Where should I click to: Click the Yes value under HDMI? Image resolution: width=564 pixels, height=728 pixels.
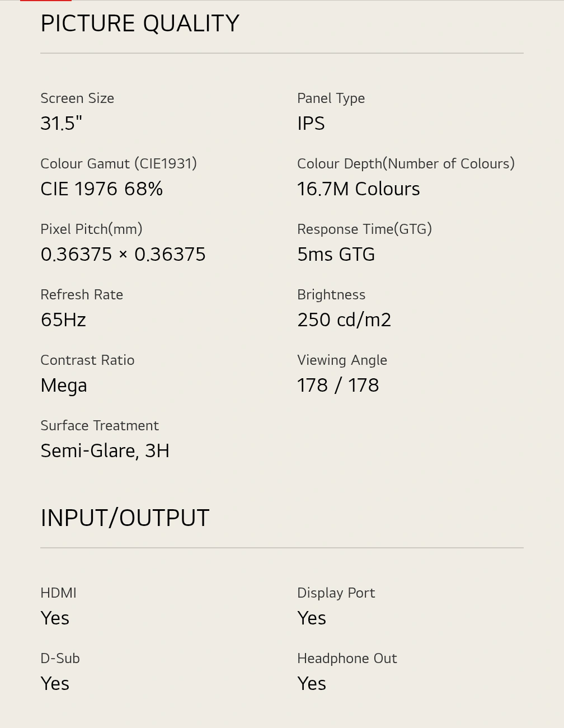55,618
